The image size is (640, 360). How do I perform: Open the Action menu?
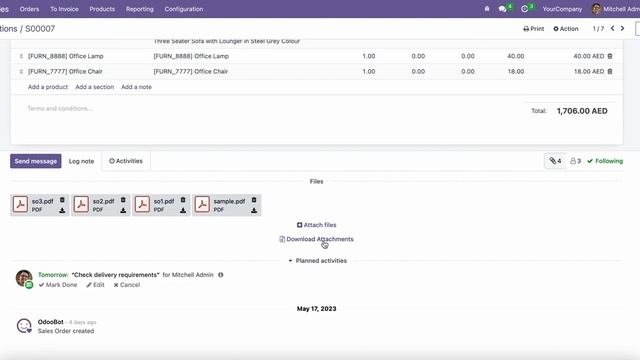(x=566, y=29)
